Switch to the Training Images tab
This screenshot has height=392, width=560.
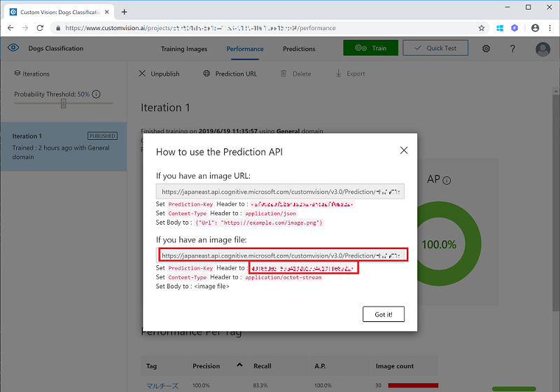(184, 48)
